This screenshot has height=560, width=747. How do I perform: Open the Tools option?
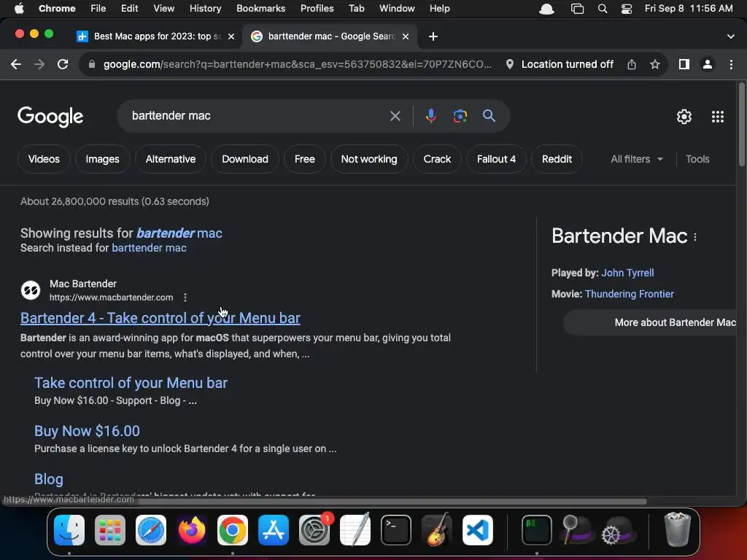tap(697, 159)
